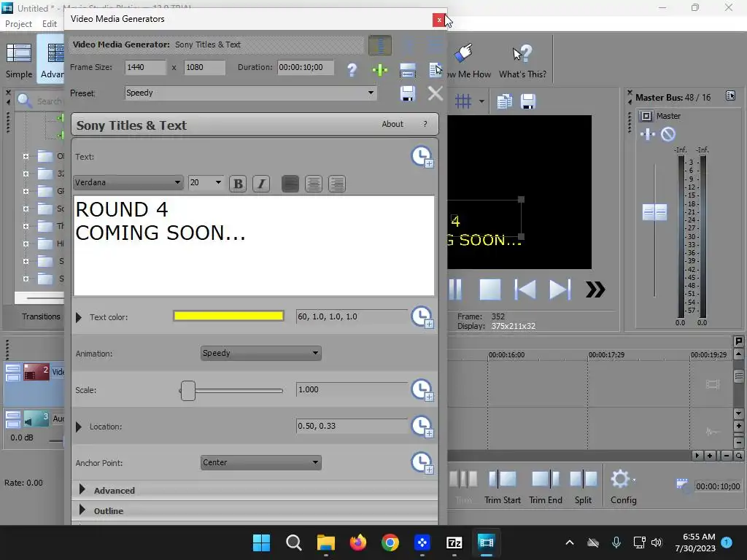This screenshot has height=560, width=747.
Task: Toggle Italic text formatting
Action: tap(260, 184)
